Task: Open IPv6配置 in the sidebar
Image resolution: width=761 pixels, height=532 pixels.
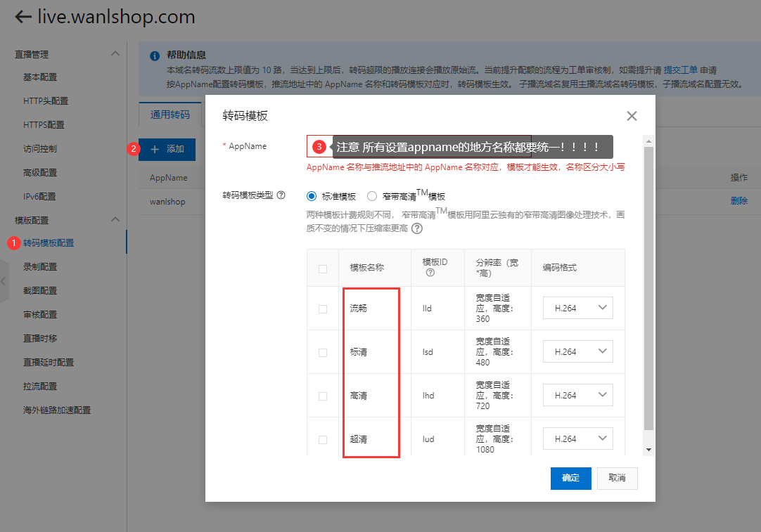Action: (39, 196)
